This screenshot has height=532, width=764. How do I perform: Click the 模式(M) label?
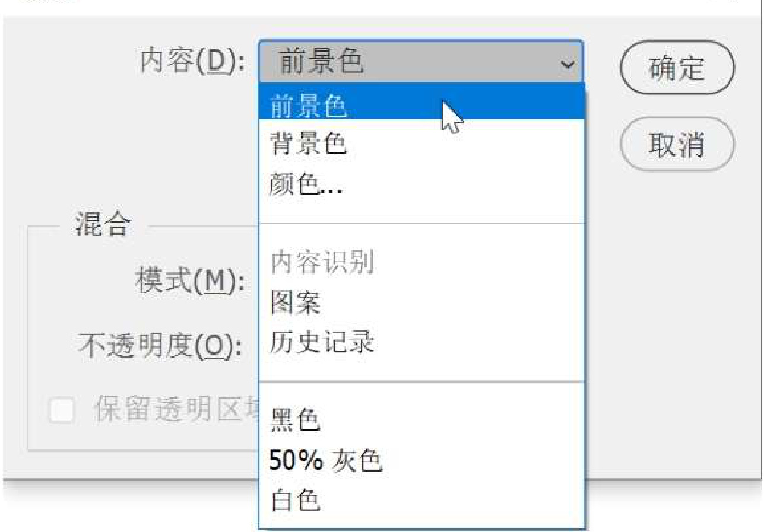click(189, 280)
